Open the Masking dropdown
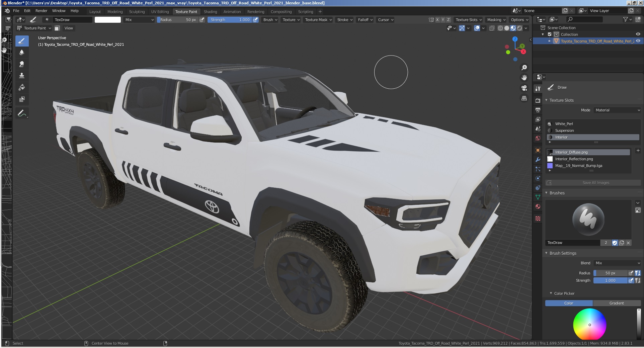Screen dimensions: 644x348 tap(496, 20)
